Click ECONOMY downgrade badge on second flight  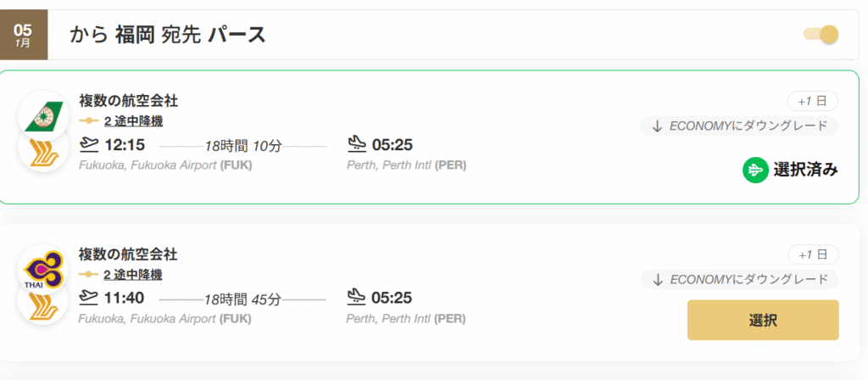point(739,280)
